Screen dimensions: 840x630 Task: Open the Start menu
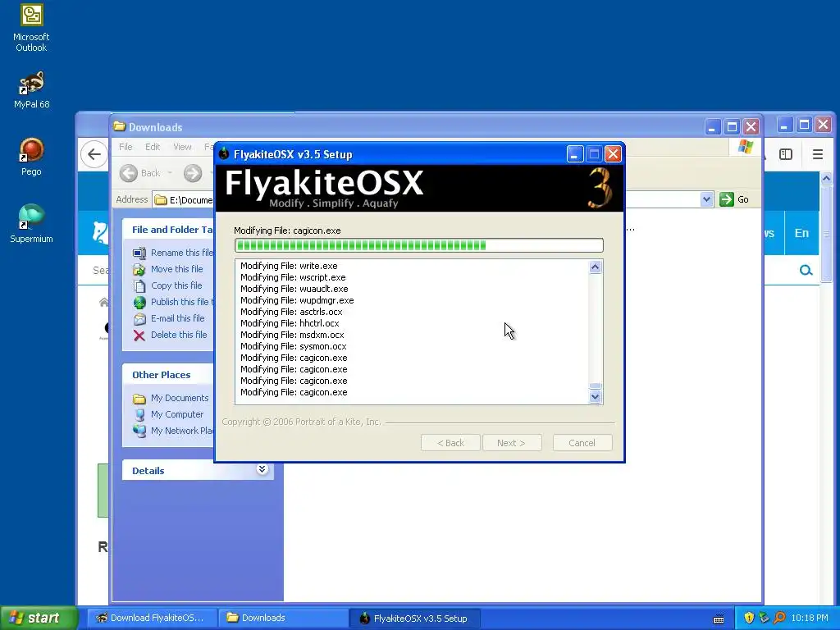pyautogui.click(x=39, y=619)
